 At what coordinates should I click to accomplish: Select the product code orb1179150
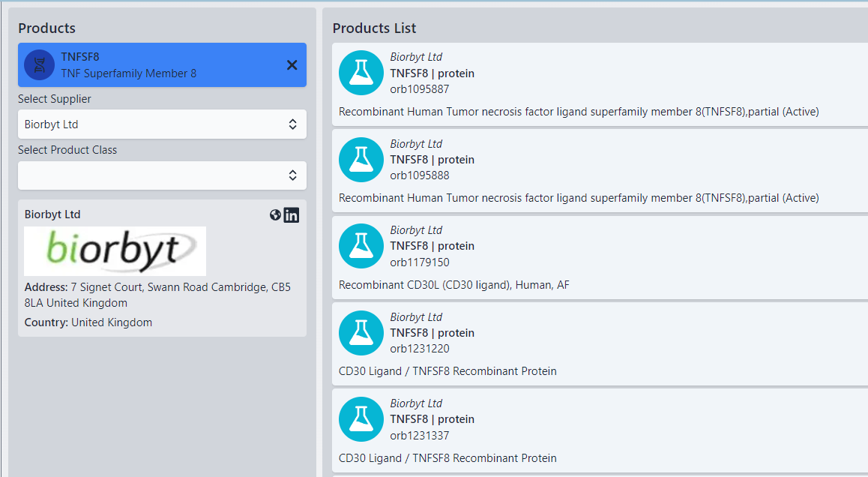click(420, 262)
